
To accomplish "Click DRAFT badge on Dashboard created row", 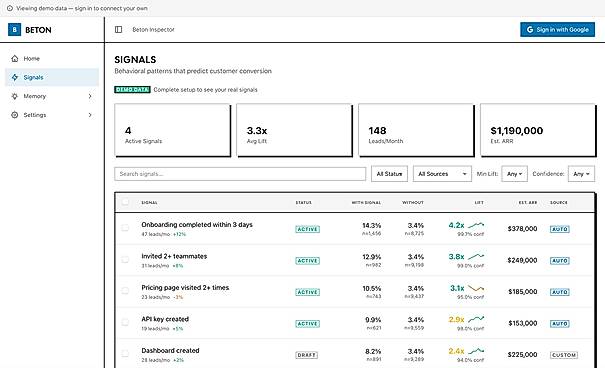I will coord(307,355).
